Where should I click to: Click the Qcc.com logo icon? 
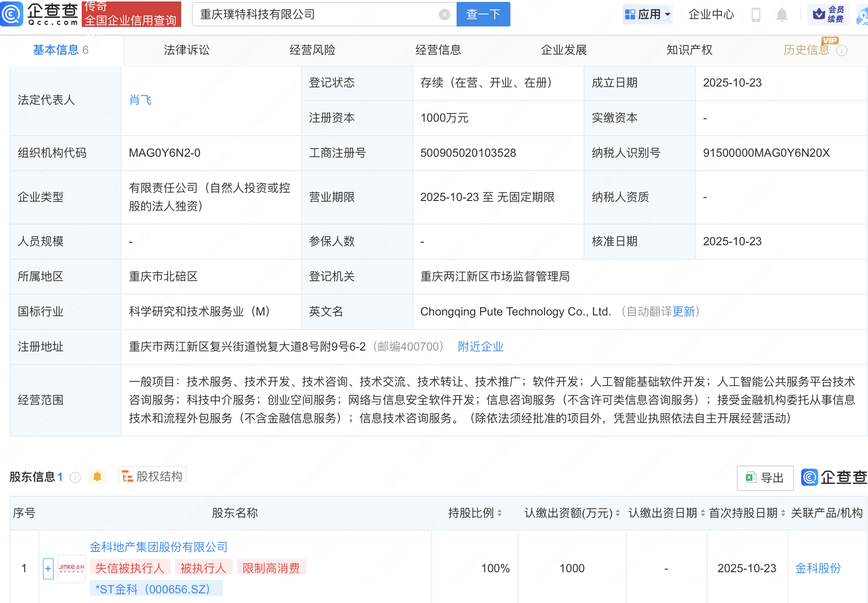pyautogui.click(x=12, y=14)
